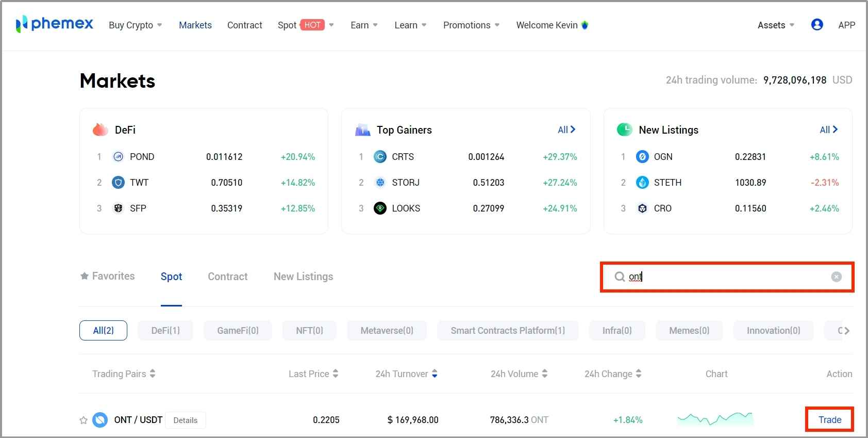Click the STORJ coin icon

[x=380, y=183]
